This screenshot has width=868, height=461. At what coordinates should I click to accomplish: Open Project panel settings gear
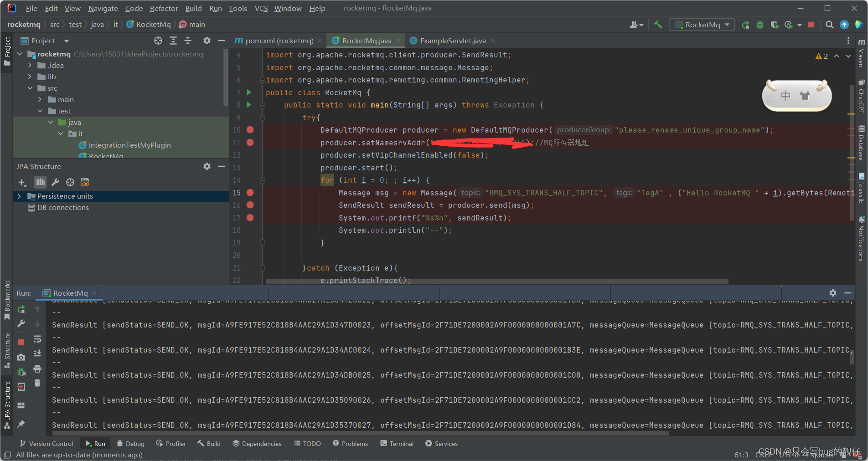pyautogui.click(x=207, y=41)
